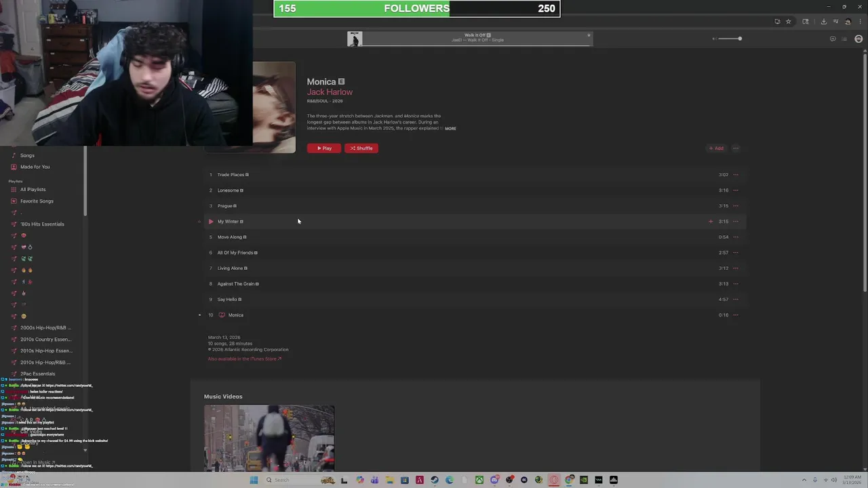Open Jack Harlow artist page link
Screen dimensions: 868x488
[330, 91]
